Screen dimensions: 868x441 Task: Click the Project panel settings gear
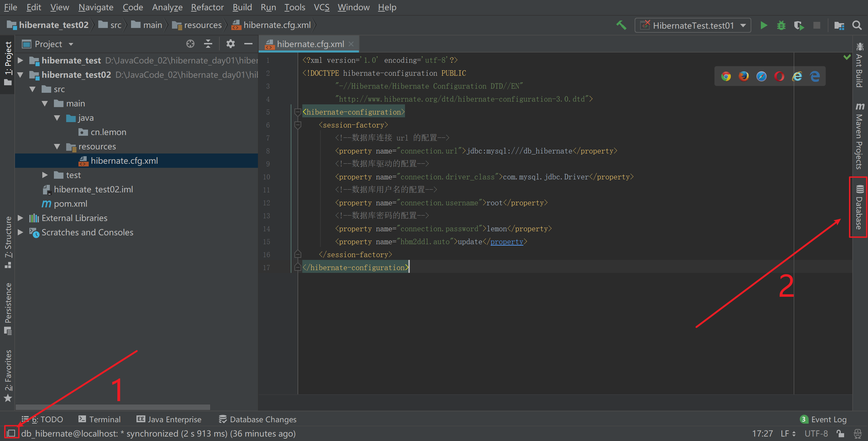[231, 44]
